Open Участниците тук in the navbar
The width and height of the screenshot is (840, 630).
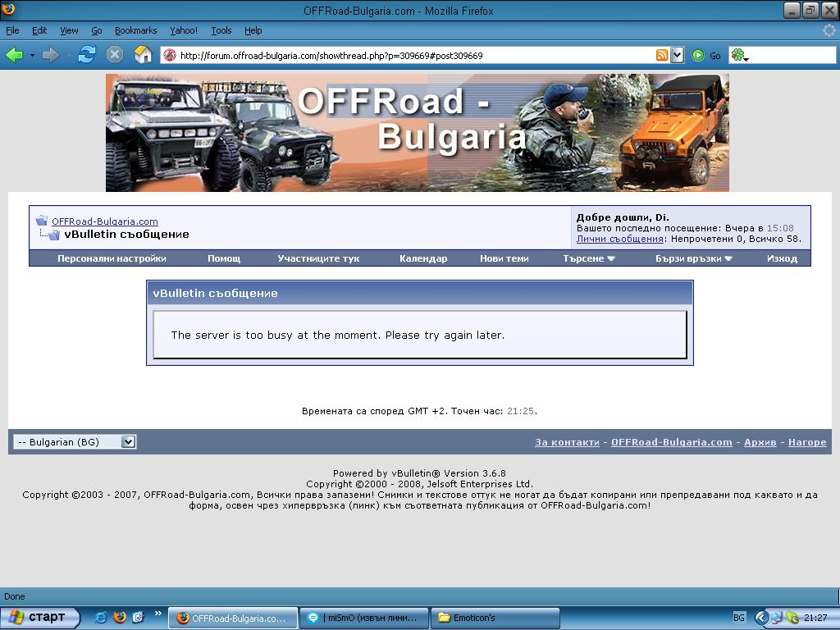coord(318,258)
